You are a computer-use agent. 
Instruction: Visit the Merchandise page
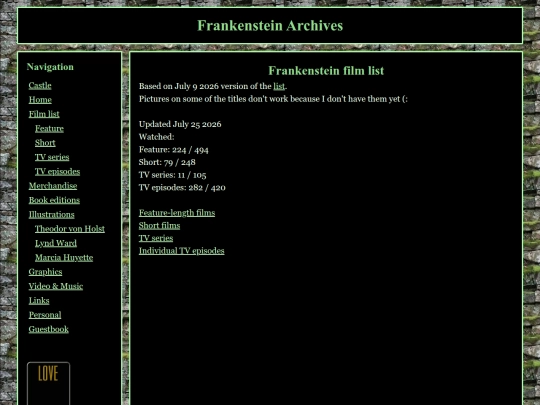click(x=53, y=186)
